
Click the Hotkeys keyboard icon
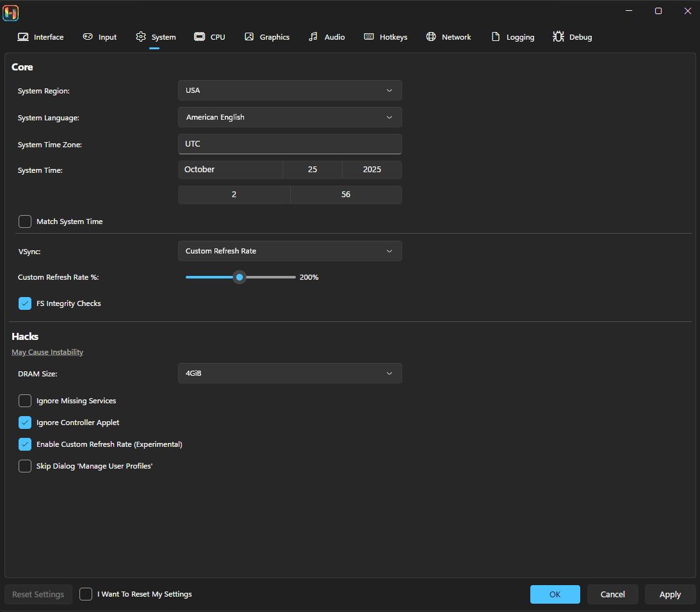click(369, 37)
